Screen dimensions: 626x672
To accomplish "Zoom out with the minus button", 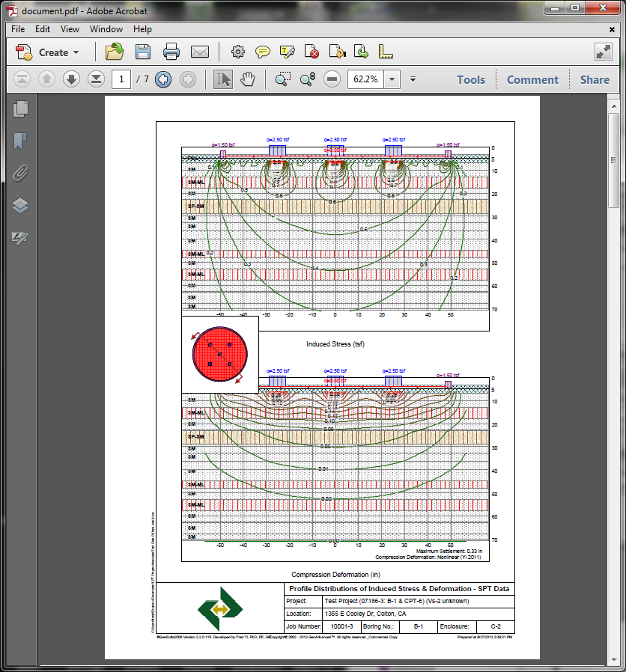I will click(x=332, y=79).
